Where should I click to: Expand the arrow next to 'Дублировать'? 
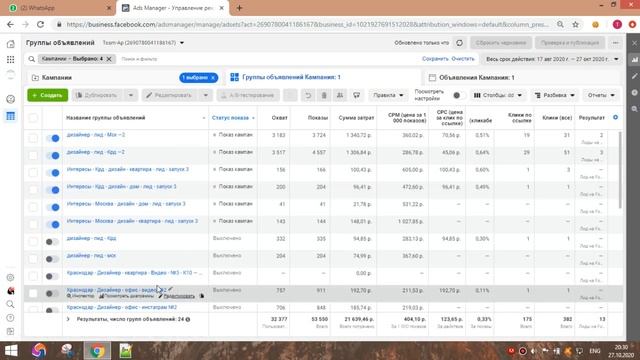pos(131,95)
